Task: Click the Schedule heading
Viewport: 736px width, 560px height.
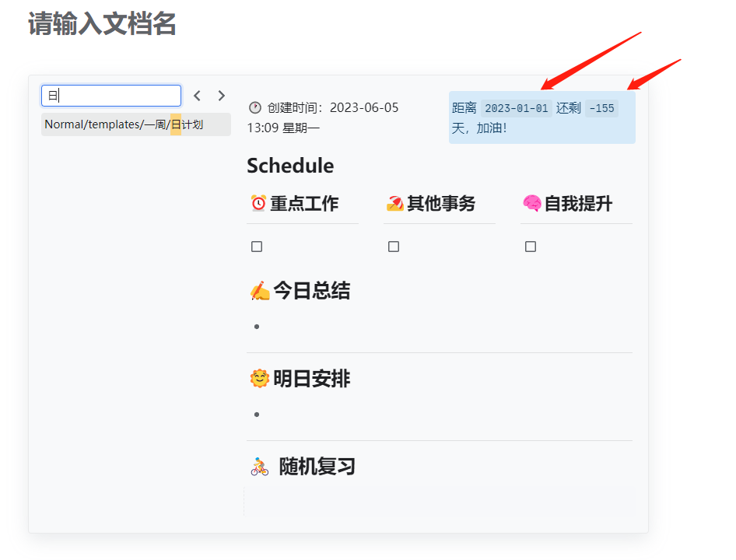Action: pos(290,166)
